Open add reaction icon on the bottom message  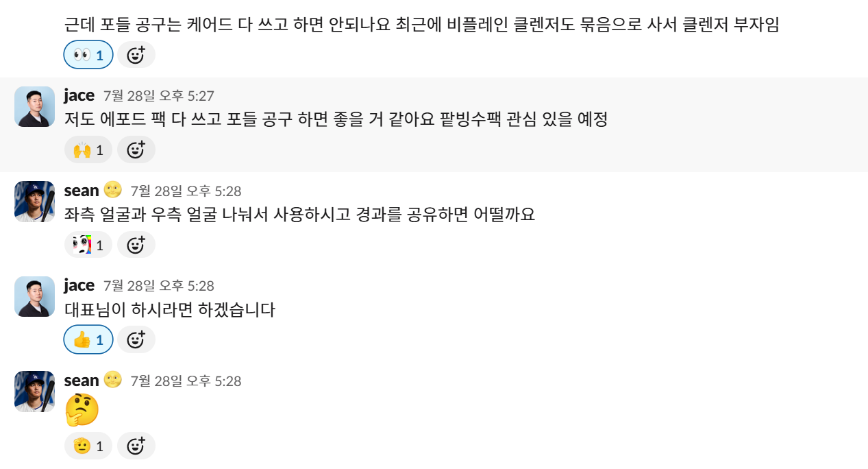(x=136, y=445)
